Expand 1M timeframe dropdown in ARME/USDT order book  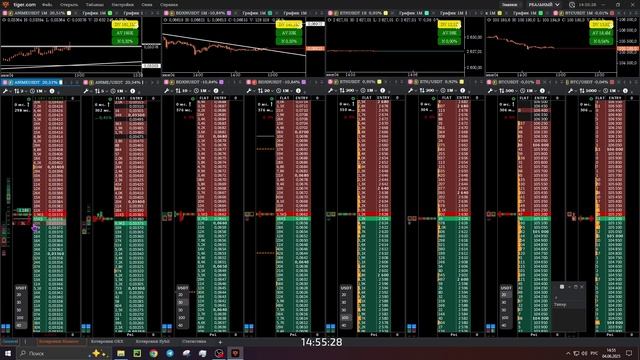118,91
